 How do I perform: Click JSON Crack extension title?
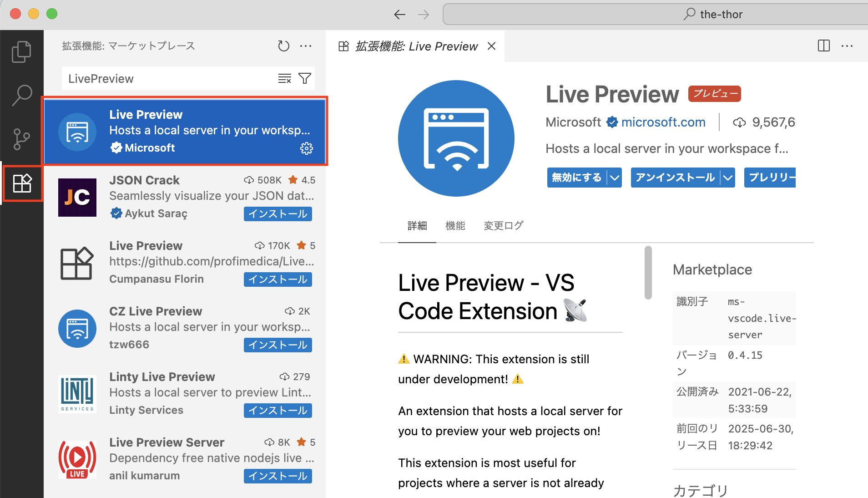144,180
